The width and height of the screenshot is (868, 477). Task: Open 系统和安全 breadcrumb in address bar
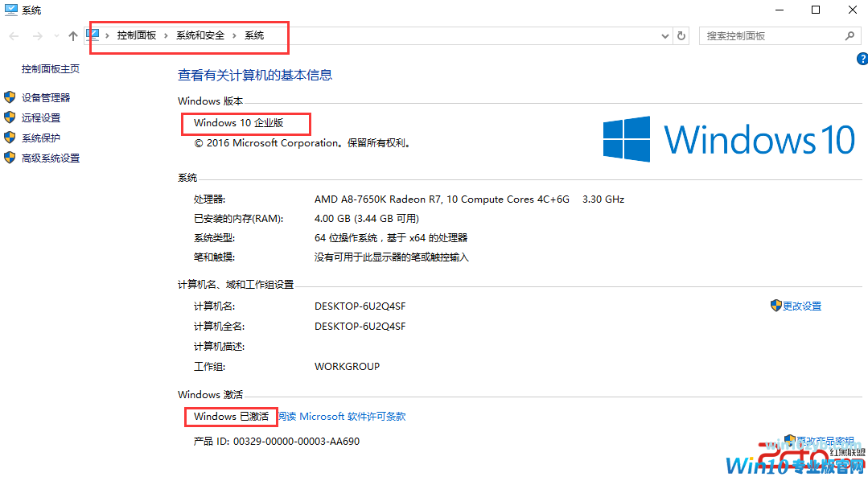pyautogui.click(x=200, y=35)
